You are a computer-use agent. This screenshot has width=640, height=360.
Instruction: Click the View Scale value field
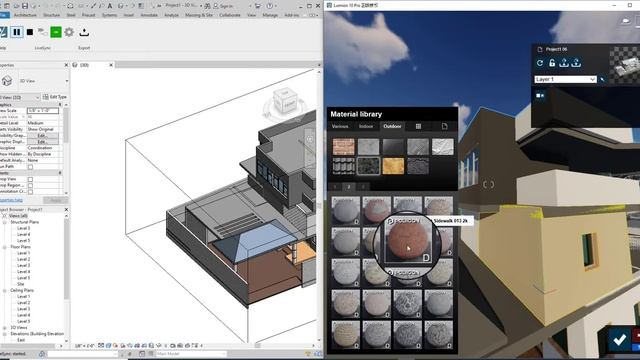pyautogui.click(x=43, y=111)
